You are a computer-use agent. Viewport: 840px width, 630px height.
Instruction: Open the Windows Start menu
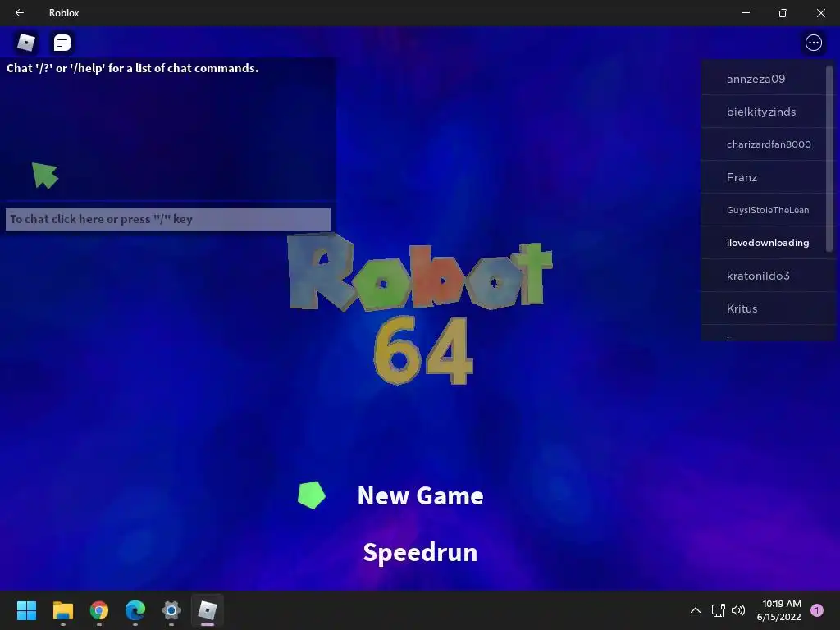(x=26, y=610)
